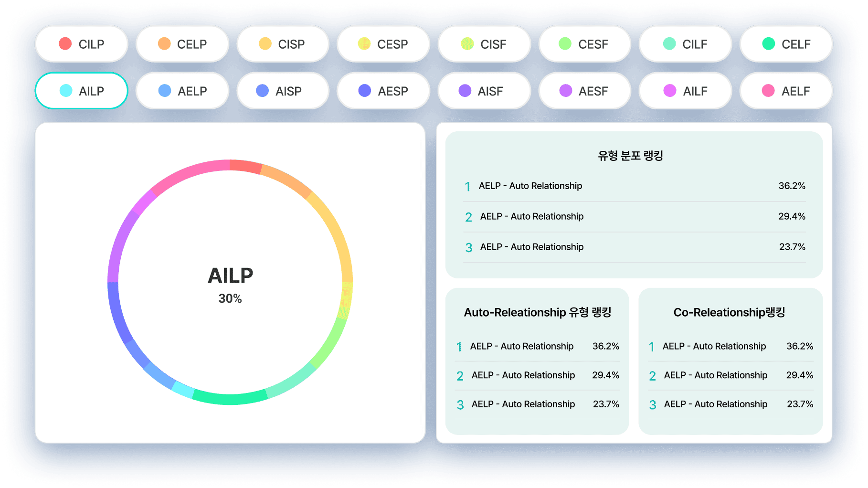
Task: Deselect the highlighted AILP chip
Action: (x=82, y=91)
